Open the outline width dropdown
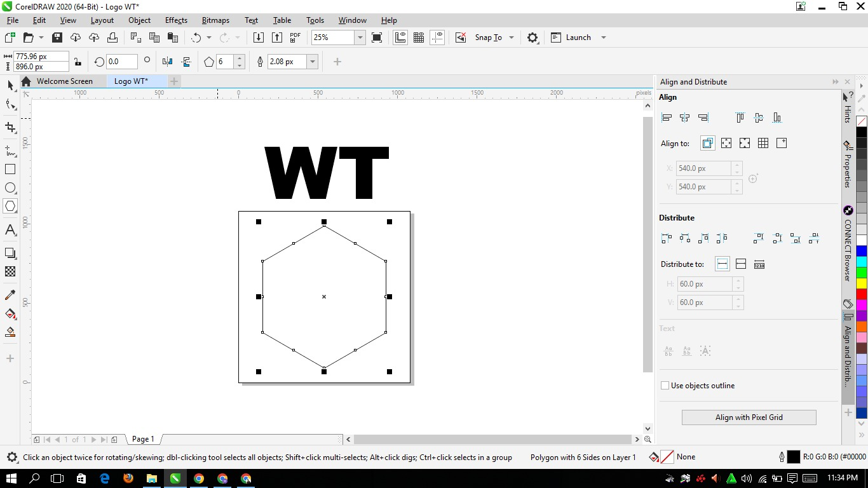 pyautogui.click(x=313, y=62)
